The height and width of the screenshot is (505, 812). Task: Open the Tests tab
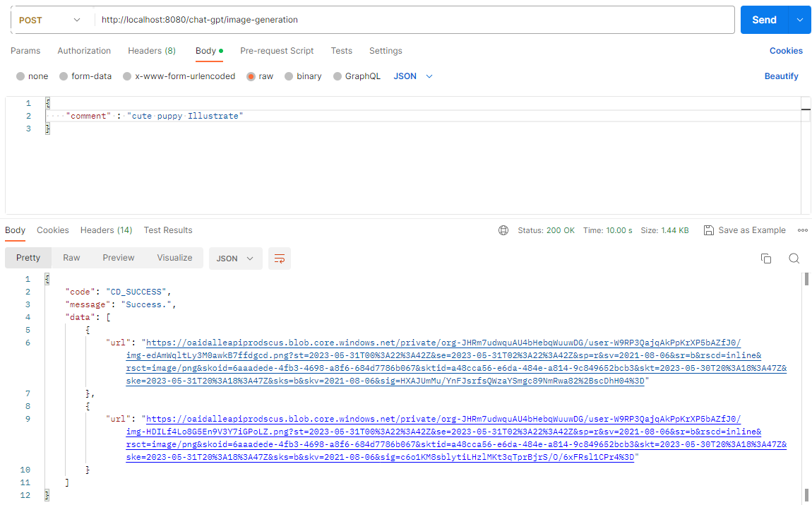click(x=341, y=51)
